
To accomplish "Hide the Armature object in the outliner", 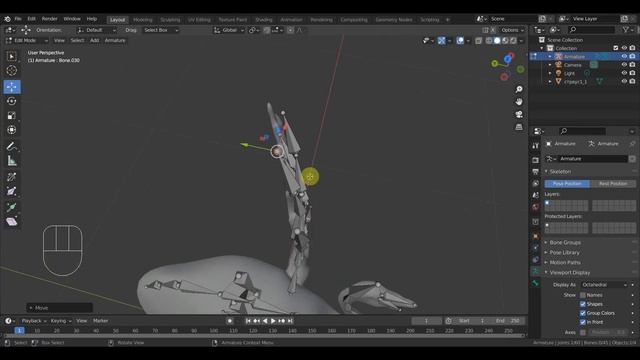I will pos(624,56).
